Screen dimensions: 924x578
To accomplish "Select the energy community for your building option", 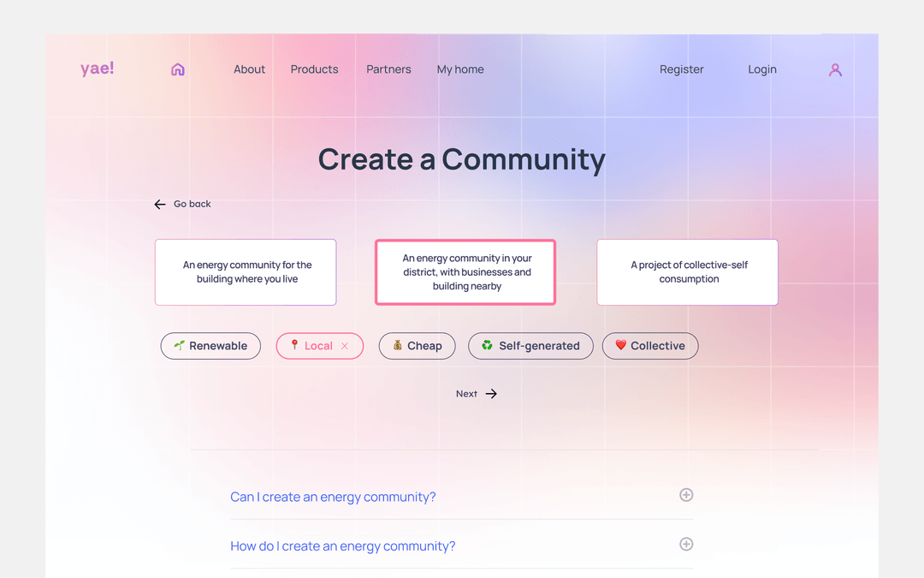I will tap(246, 271).
